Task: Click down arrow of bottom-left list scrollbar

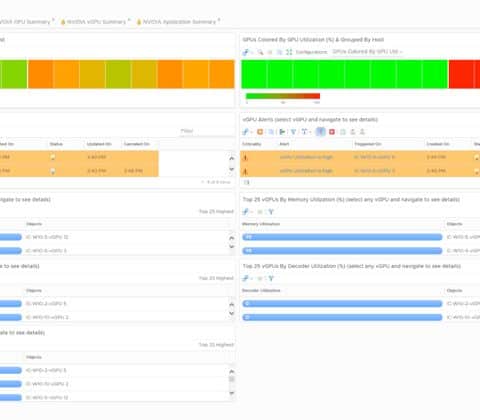Action: 232,393
